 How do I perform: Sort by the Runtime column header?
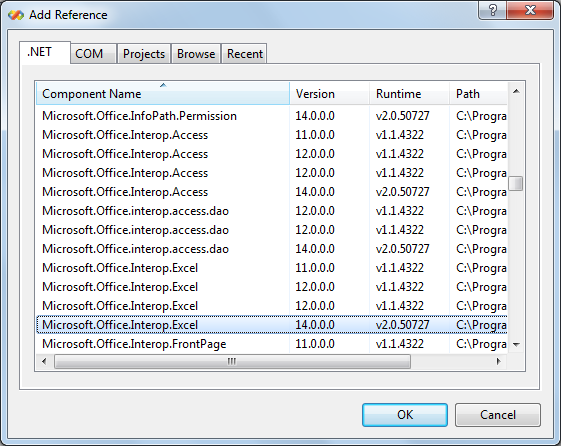point(409,94)
